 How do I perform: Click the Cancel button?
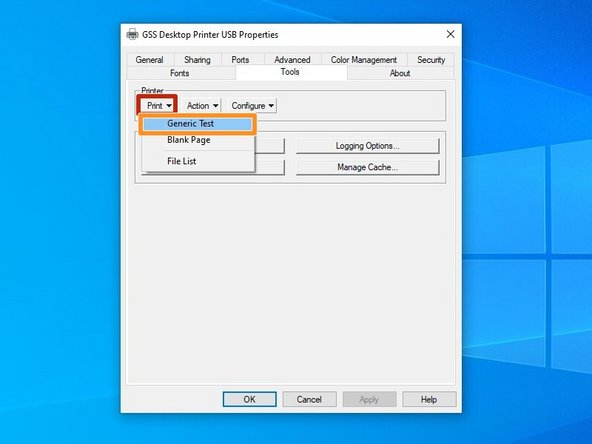click(309, 399)
